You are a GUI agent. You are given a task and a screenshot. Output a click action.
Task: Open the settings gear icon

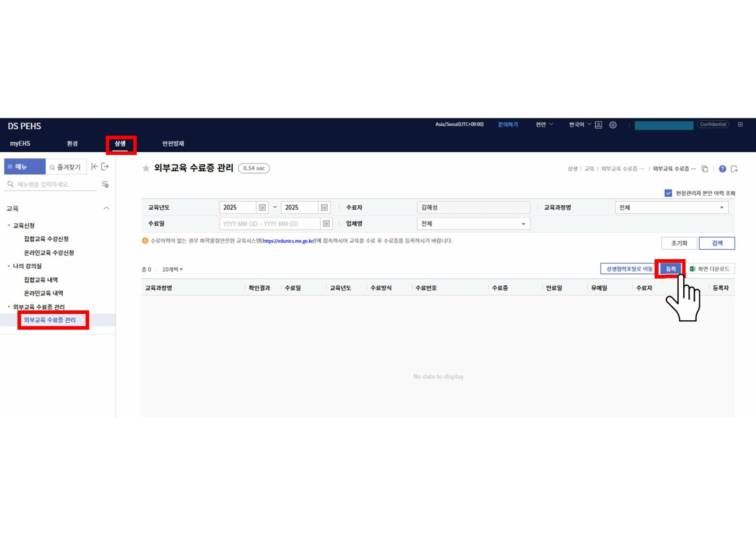coord(613,125)
